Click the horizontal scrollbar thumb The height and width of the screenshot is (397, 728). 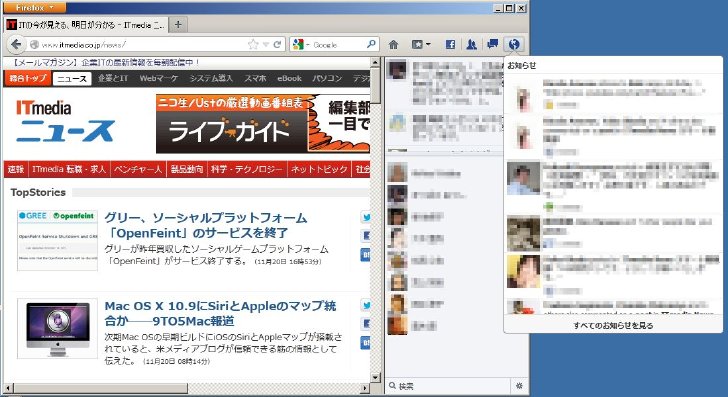[100, 388]
